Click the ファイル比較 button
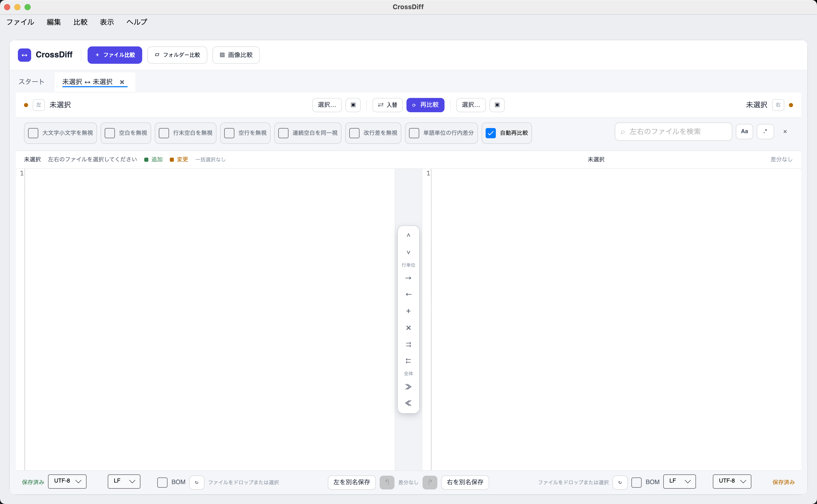The image size is (817, 504). click(x=115, y=55)
